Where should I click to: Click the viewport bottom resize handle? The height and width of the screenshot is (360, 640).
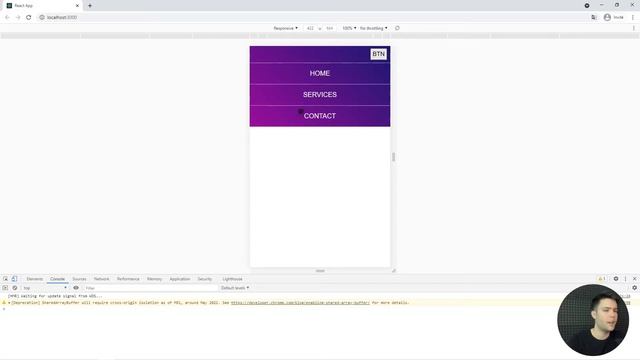tap(320, 271)
